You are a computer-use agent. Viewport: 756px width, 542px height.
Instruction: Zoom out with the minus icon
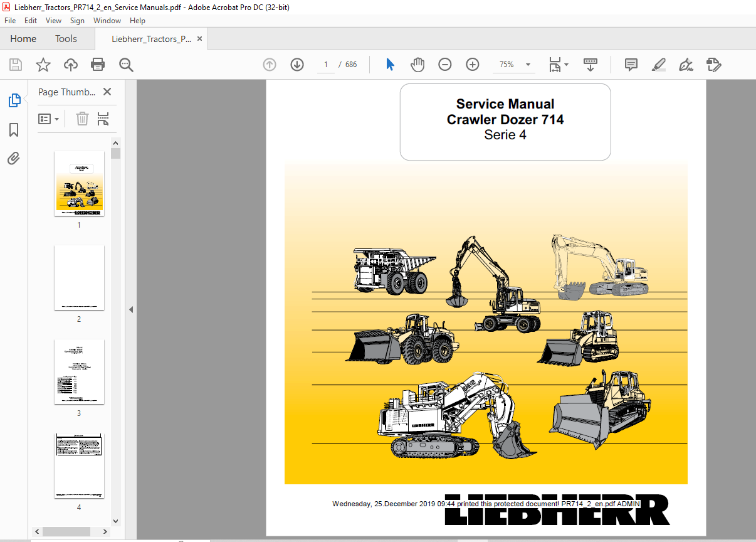tap(445, 65)
